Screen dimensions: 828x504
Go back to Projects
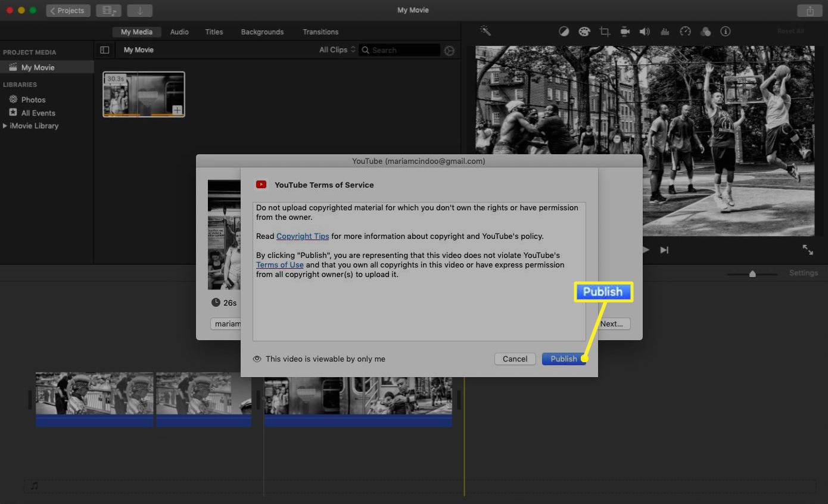(x=69, y=11)
